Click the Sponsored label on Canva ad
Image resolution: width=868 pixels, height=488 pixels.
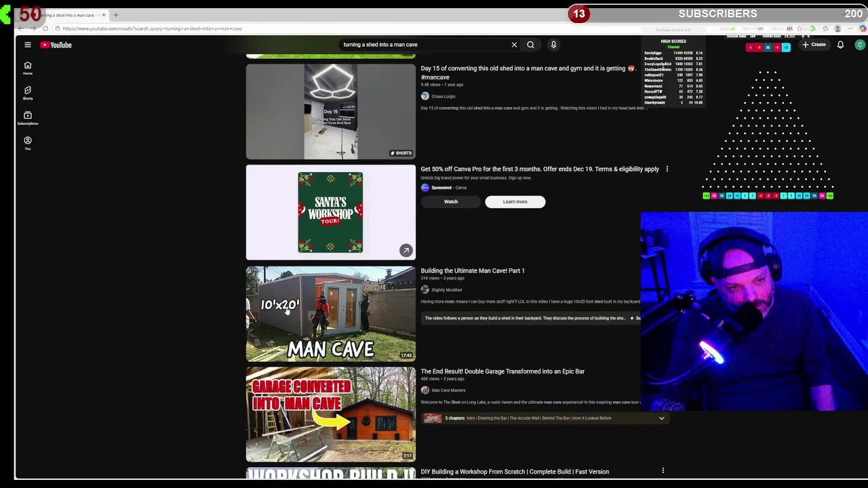click(x=441, y=188)
